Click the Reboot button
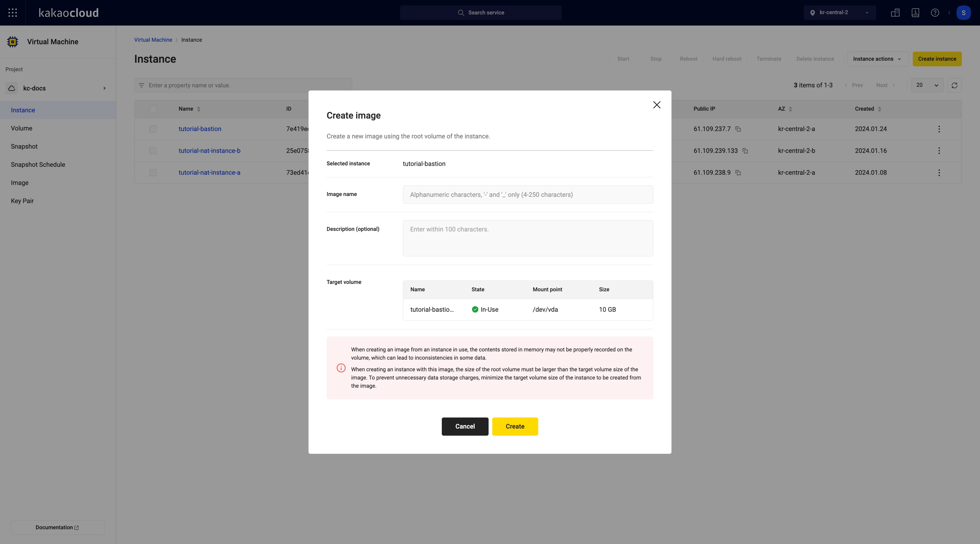Screen dimensions: 980x544 [689, 59]
